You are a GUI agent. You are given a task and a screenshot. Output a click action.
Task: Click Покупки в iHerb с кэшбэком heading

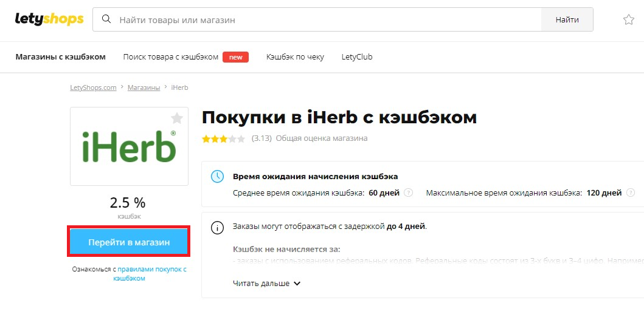pos(339,117)
